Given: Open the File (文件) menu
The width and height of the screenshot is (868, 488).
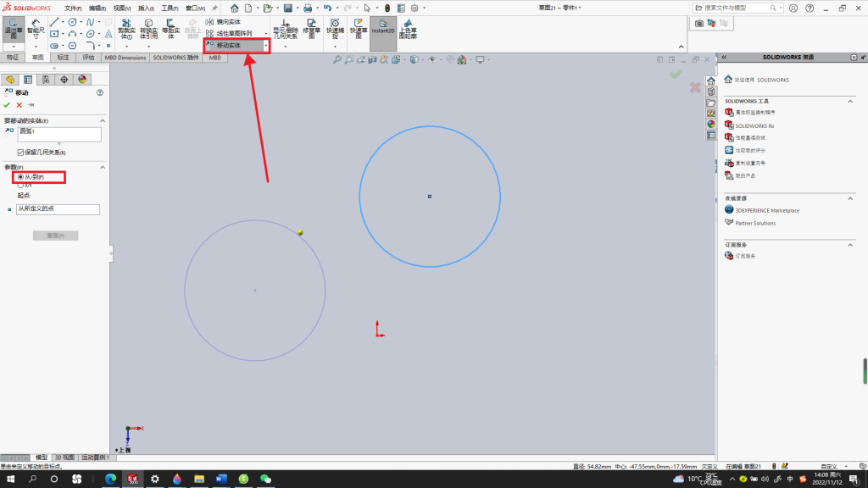Looking at the screenshot, I should pos(73,8).
